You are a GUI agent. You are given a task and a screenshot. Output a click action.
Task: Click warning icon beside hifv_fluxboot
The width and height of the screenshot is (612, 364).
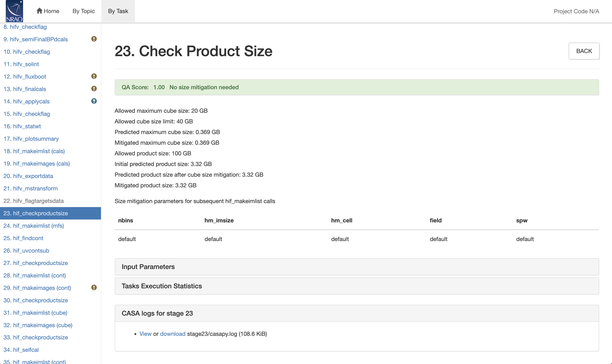[x=94, y=76]
